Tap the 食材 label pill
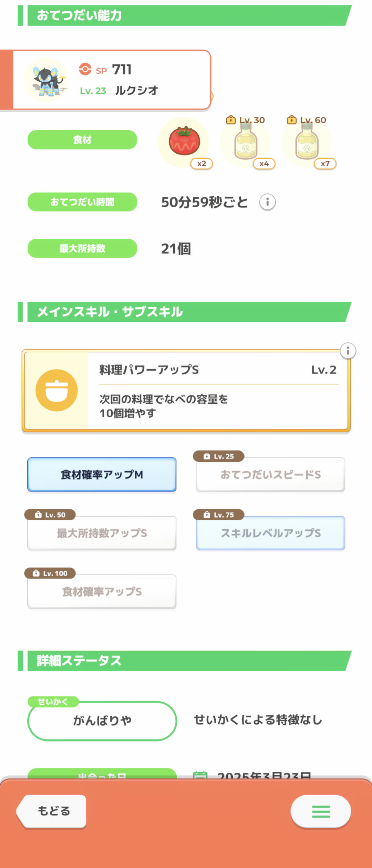 pyautogui.click(x=82, y=140)
